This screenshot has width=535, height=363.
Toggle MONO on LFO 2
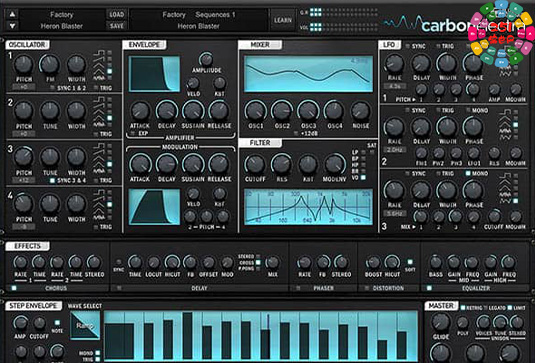point(468,110)
